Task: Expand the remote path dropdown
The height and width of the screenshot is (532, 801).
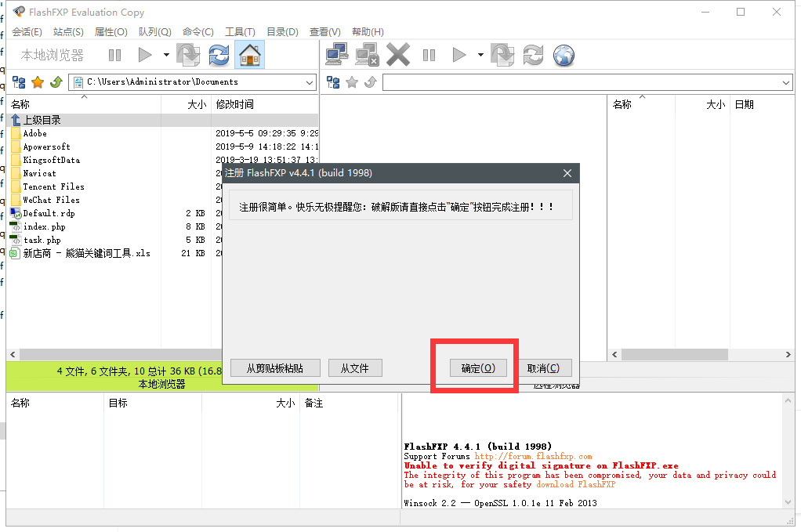Action: [786, 83]
